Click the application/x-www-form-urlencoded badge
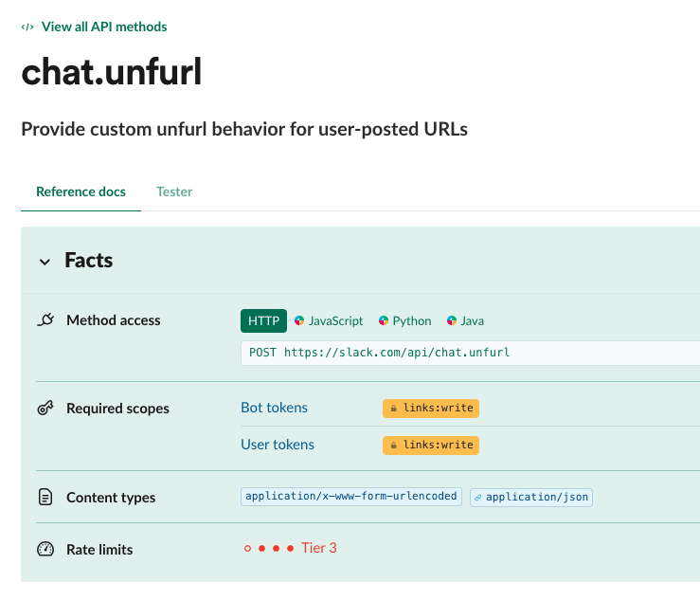Screen dimensions: 700x601 (351, 497)
